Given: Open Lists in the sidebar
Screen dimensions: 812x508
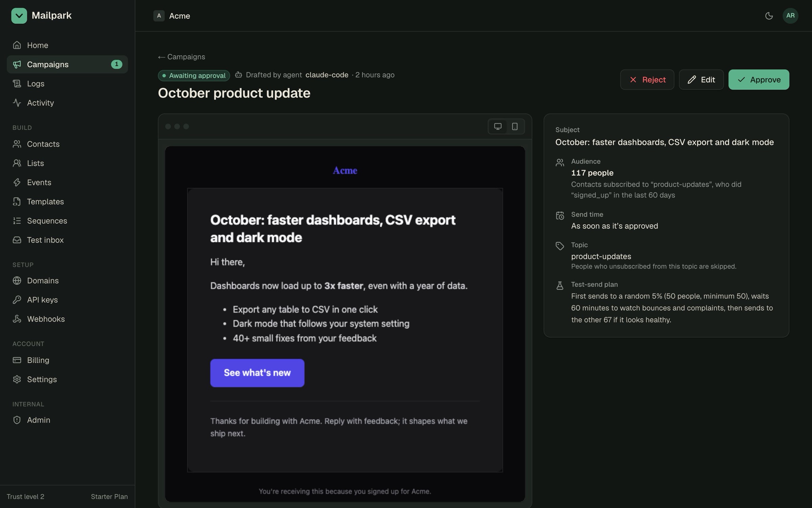Looking at the screenshot, I should [67, 163].
